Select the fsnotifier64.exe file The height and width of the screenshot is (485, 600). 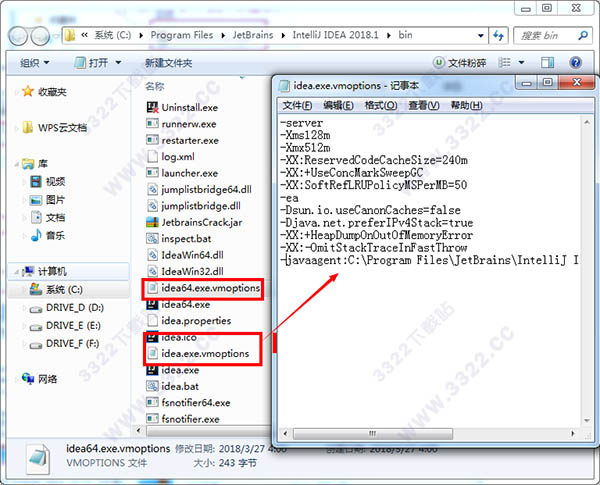(x=188, y=402)
